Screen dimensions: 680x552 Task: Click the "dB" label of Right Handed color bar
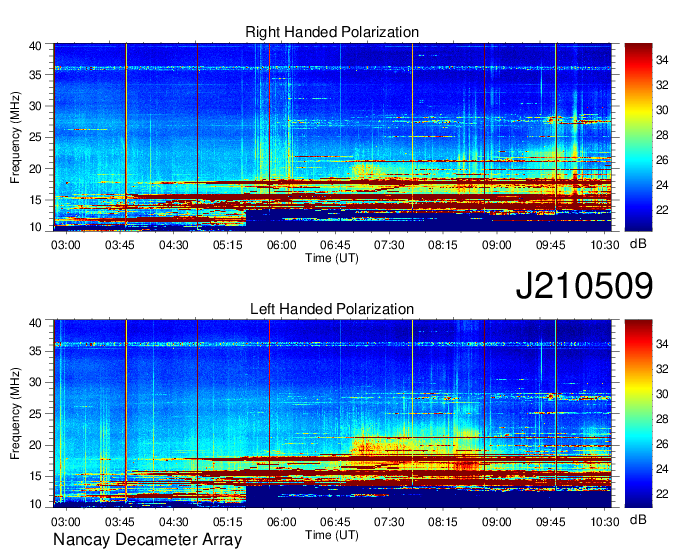click(638, 244)
